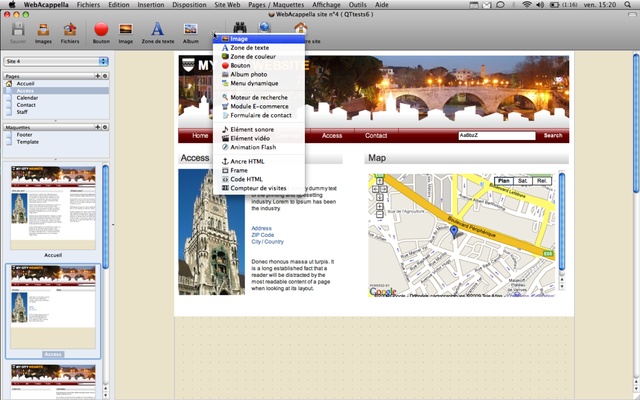The height and width of the screenshot is (400, 640).
Task: Click the Sauver floppy disk toolbar icon
Action: (18, 29)
